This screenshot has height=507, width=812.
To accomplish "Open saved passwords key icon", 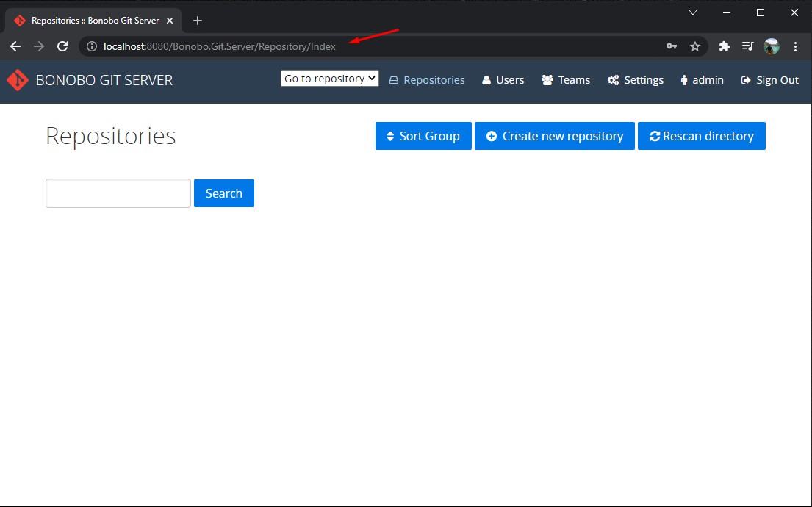I will (x=671, y=46).
